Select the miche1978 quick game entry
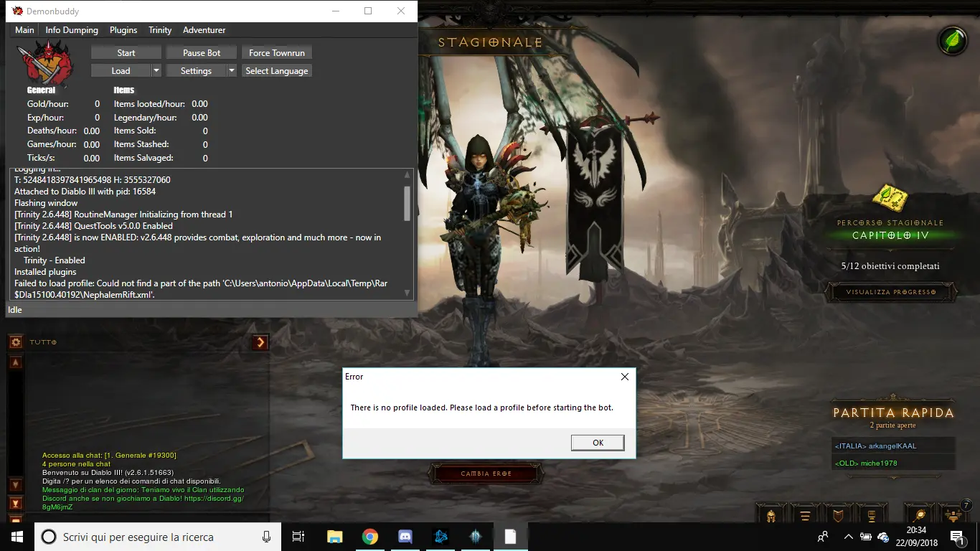This screenshot has height=551, width=980. click(x=893, y=463)
